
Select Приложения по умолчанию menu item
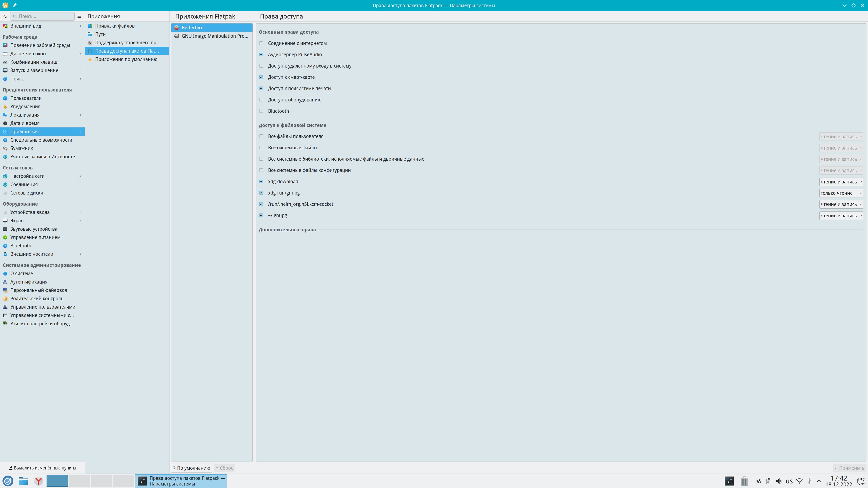126,59
